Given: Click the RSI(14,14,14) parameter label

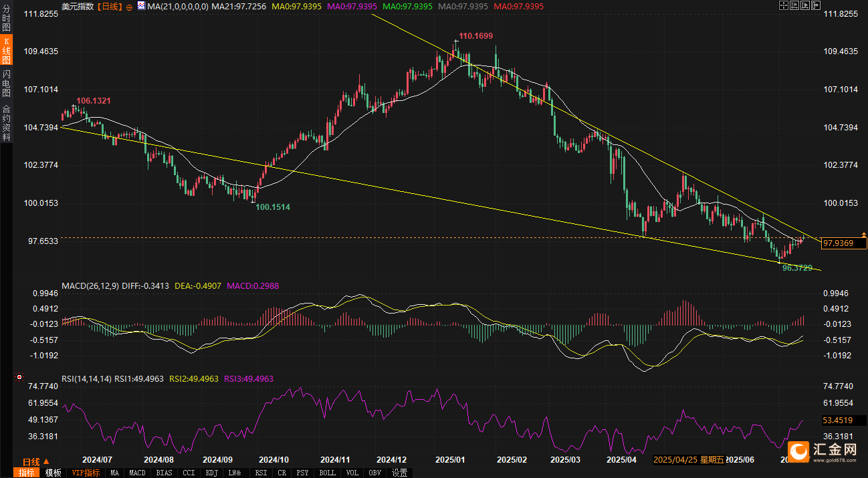Looking at the screenshot, I should coord(87,379).
